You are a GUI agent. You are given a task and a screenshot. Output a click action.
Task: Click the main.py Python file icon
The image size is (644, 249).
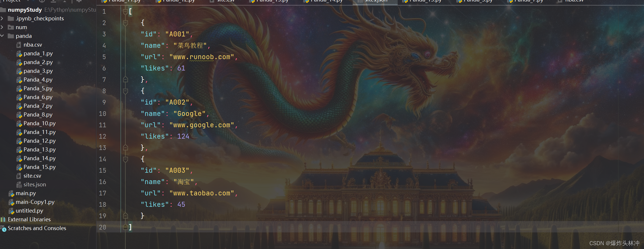pos(11,193)
